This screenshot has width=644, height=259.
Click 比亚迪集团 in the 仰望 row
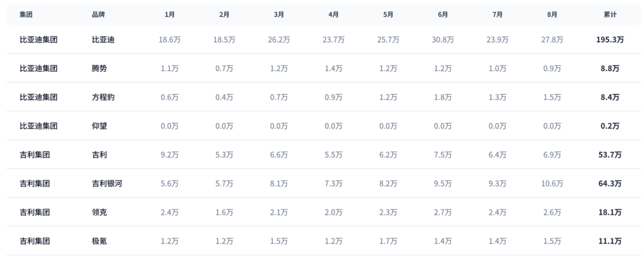point(38,126)
